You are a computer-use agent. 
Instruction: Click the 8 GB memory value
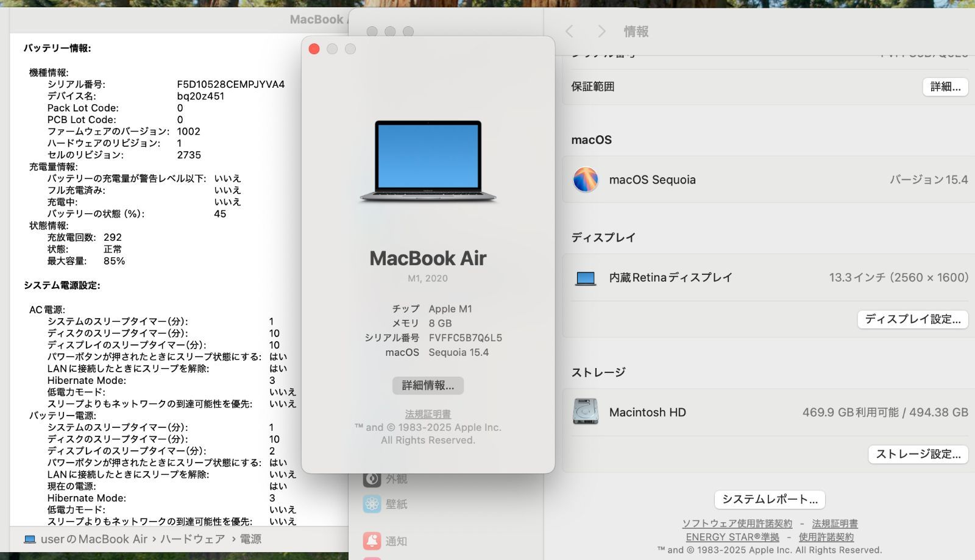440,323
